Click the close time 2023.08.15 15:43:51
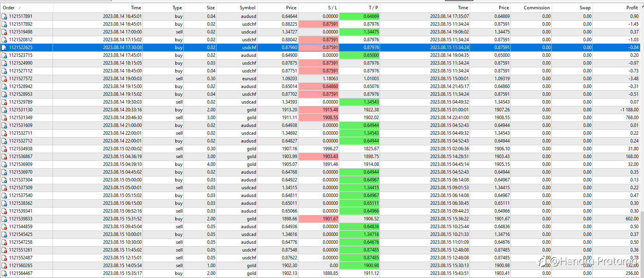 click(449, 273)
